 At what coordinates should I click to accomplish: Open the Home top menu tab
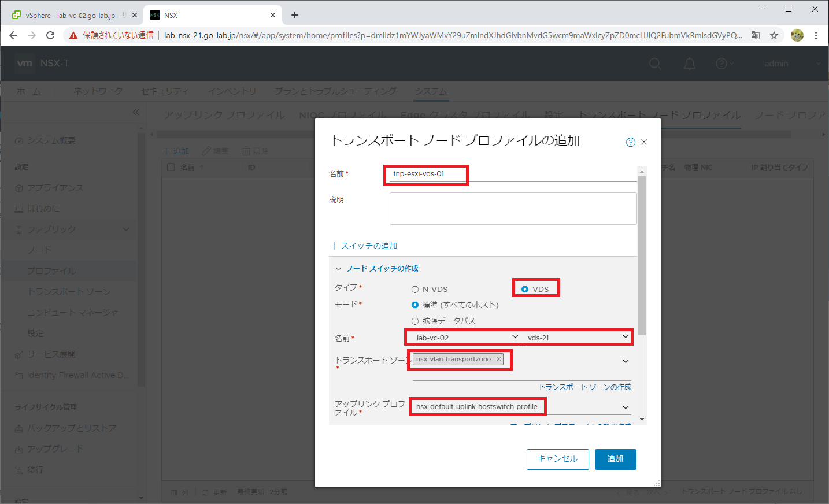(29, 91)
